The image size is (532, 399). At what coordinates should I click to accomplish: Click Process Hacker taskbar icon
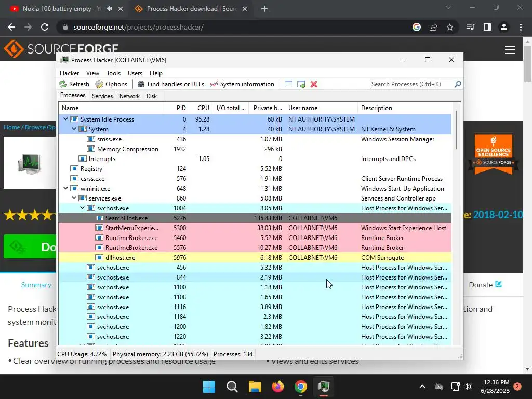tap(324, 387)
